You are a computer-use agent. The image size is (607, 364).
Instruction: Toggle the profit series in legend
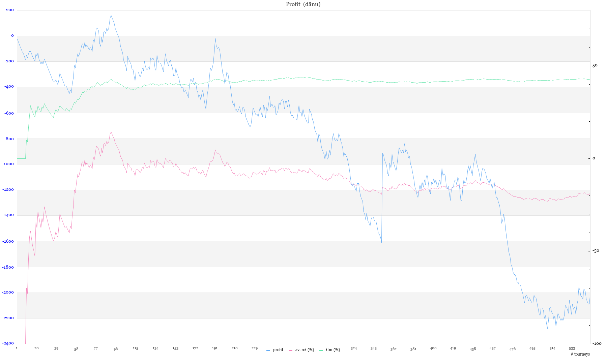pos(278,350)
